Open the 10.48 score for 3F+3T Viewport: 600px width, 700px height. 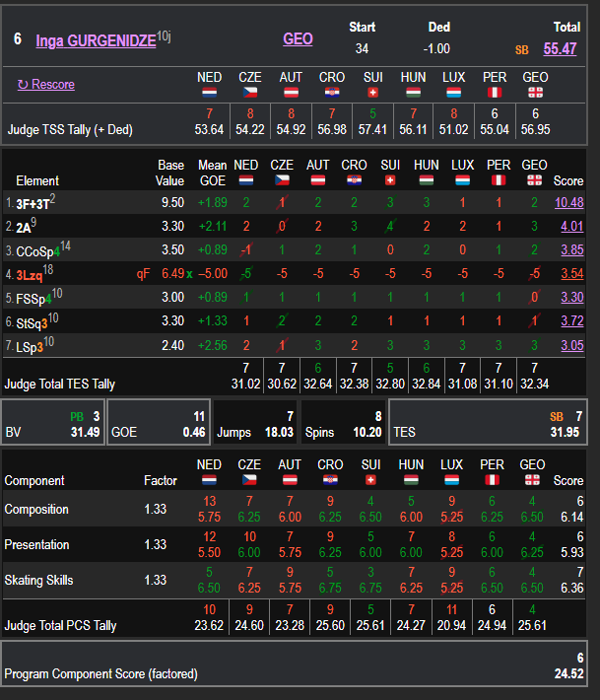[568, 202]
